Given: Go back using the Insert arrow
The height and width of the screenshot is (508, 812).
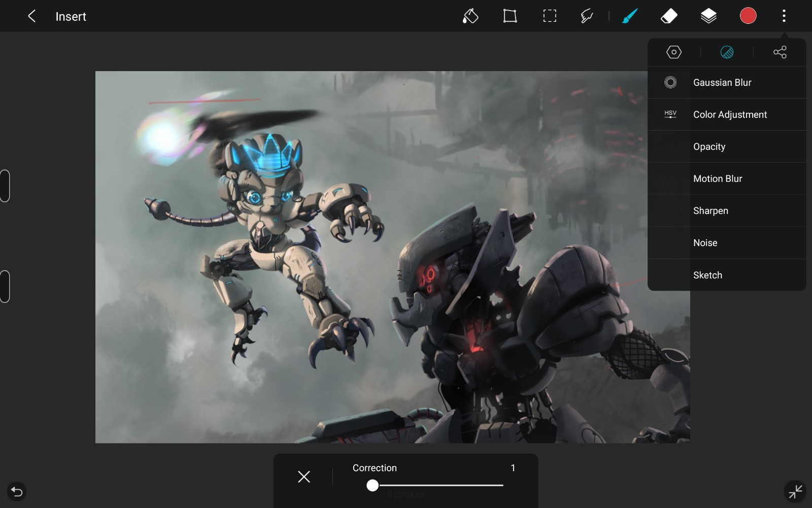Looking at the screenshot, I should [x=31, y=16].
